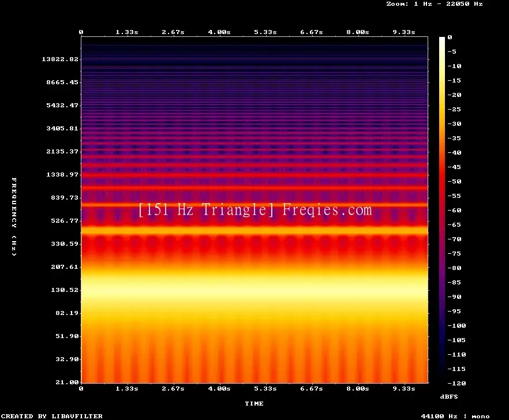Click the 13822.82 frequency axis label
This screenshot has height=420, width=509.
tap(60, 59)
